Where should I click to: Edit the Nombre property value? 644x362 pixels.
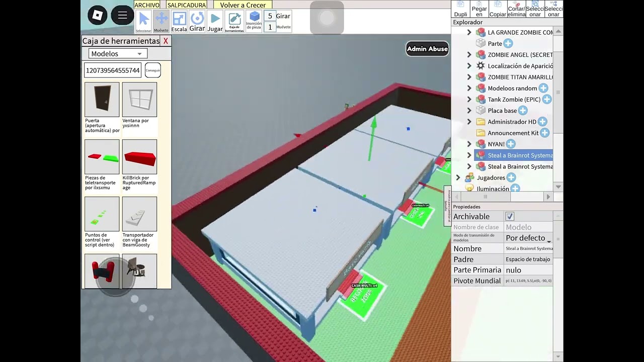(x=529, y=248)
